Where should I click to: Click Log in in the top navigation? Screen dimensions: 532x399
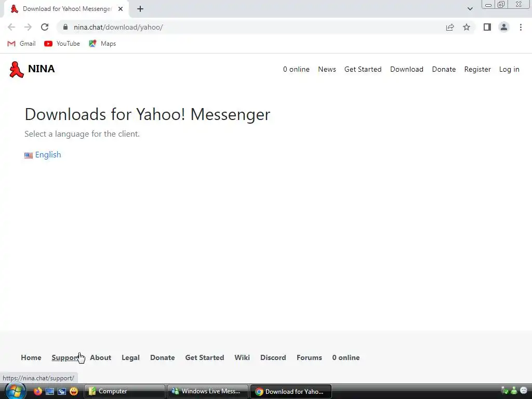pos(509,69)
